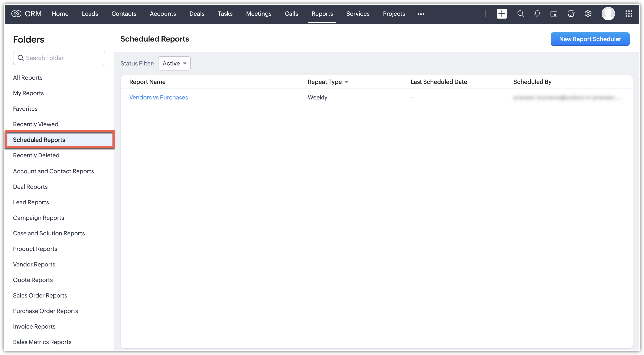Screen dimensions: 644x355
Task: Switch to the Deals tab
Action: coord(197,14)
